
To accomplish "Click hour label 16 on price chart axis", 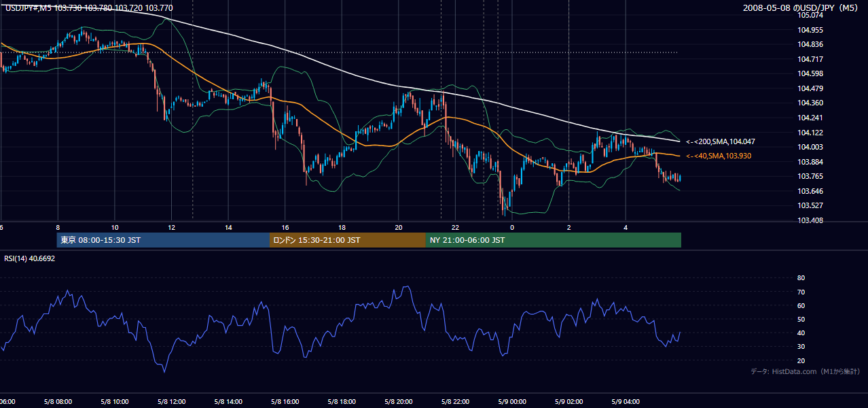I will [x=285, y=227].
